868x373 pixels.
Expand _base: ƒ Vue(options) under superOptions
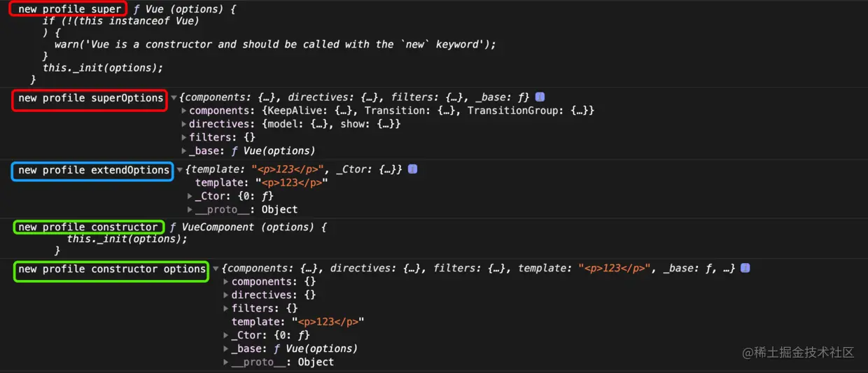tap(184, 150)
